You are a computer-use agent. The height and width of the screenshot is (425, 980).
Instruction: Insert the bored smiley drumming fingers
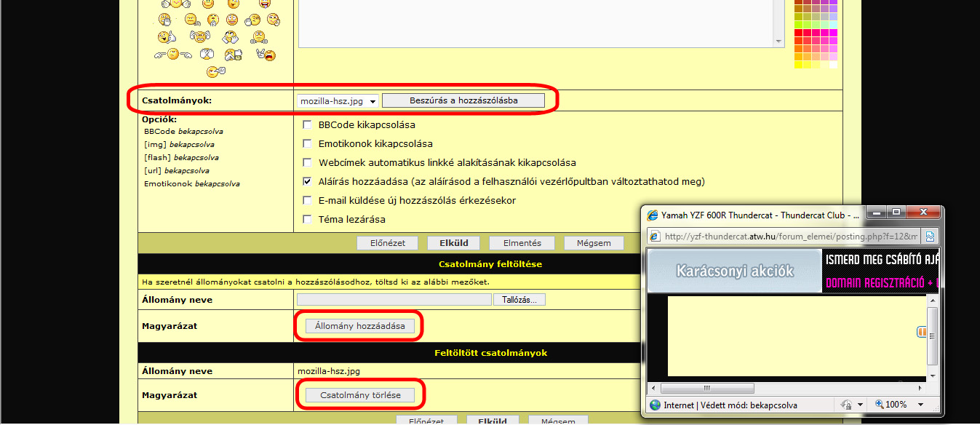pyautogui.click(x=192, y=19)
